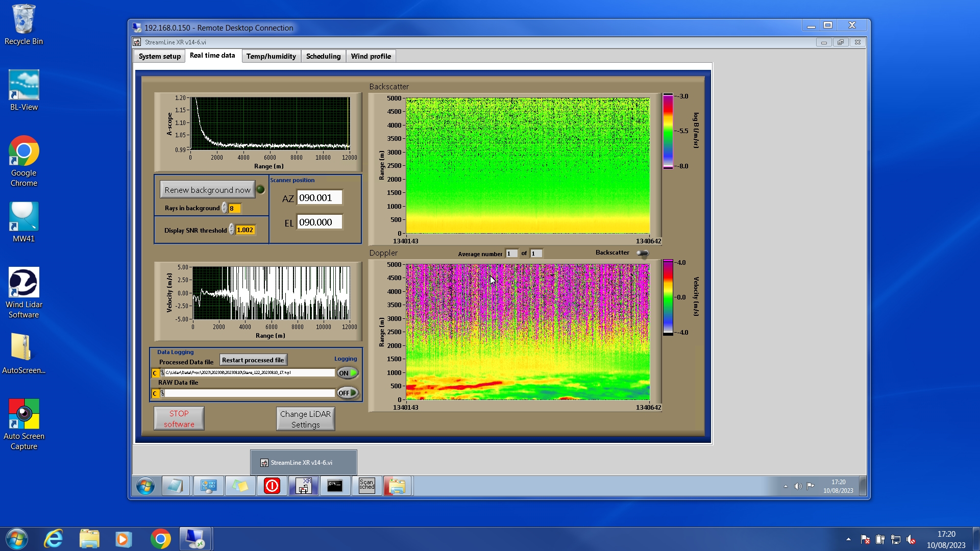Open command prompt icon in remote taskbar
Image resolution: width=980 pixels, height=551 pixels.
[x=335, y=486]
